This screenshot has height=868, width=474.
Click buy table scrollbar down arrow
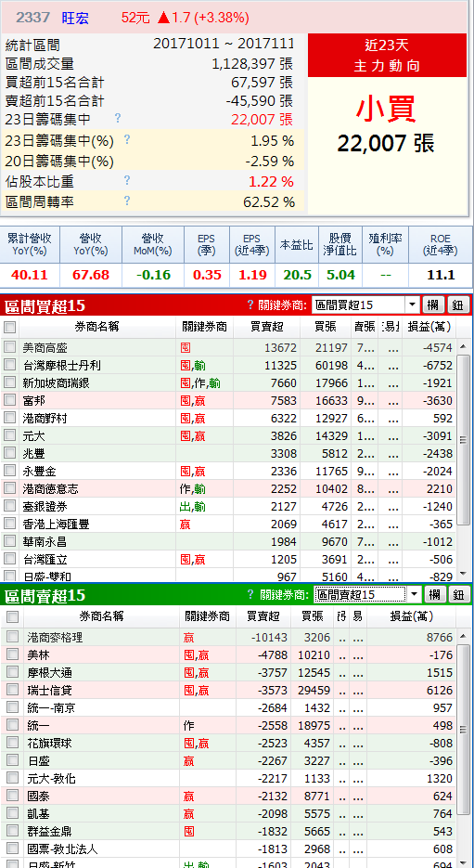tap(464, 576)
